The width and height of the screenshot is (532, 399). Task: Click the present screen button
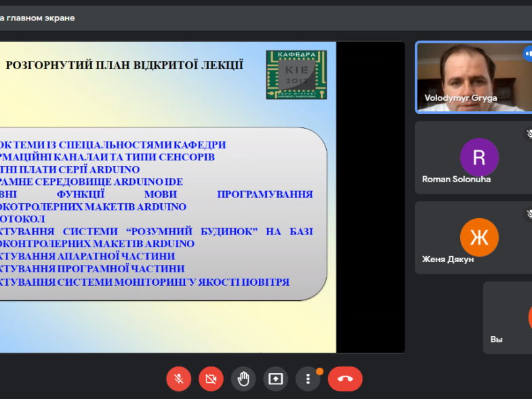tap(276, 379)
